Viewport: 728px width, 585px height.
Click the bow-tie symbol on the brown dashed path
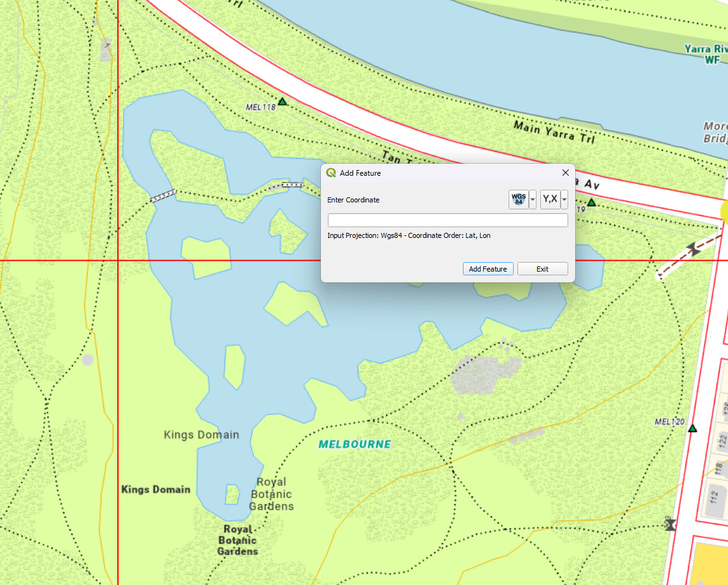(x=695, y=249)
